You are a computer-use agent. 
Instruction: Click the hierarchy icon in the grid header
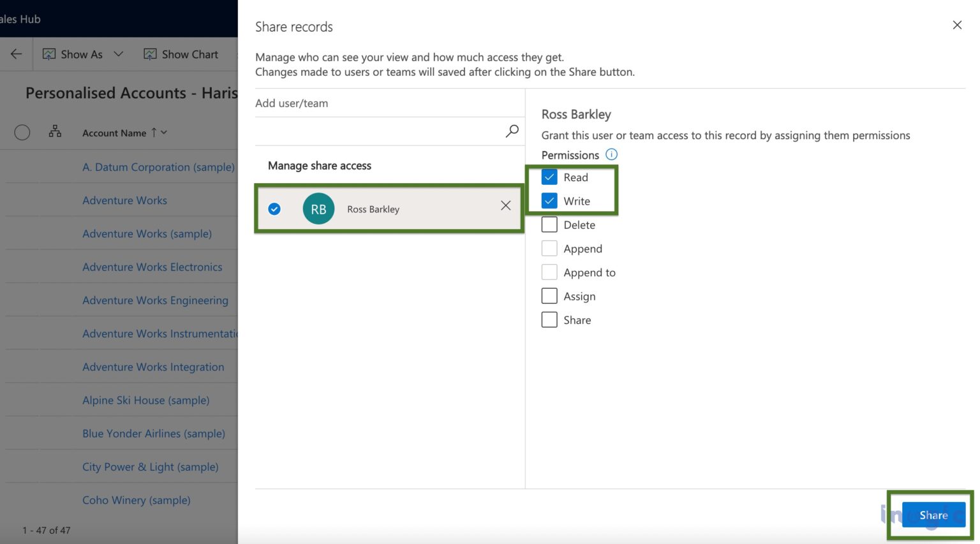pyautogui.click(x=55, y=131)
